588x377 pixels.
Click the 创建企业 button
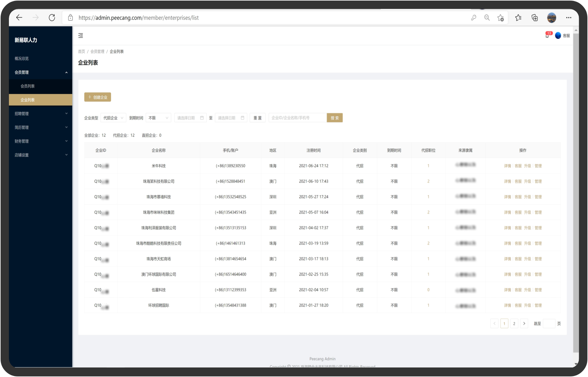coord(98,97)
